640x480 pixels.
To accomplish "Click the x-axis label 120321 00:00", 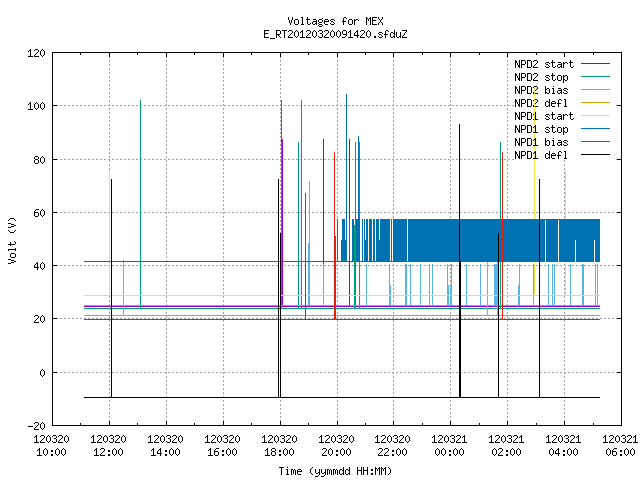I will point(449,446).
